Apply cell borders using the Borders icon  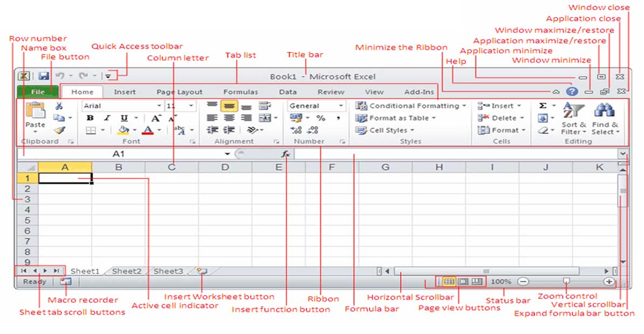pyautogui.click(x=91, y=130)
